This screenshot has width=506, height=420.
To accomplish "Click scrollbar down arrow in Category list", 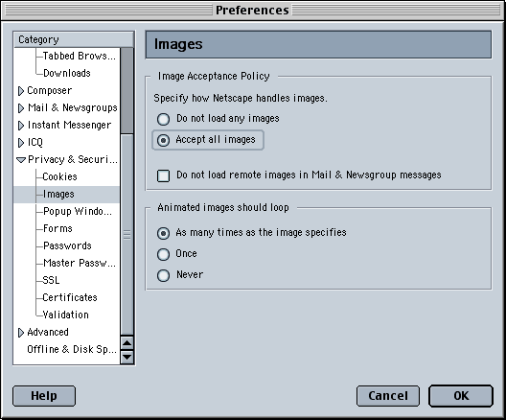I will coord(127,357).
